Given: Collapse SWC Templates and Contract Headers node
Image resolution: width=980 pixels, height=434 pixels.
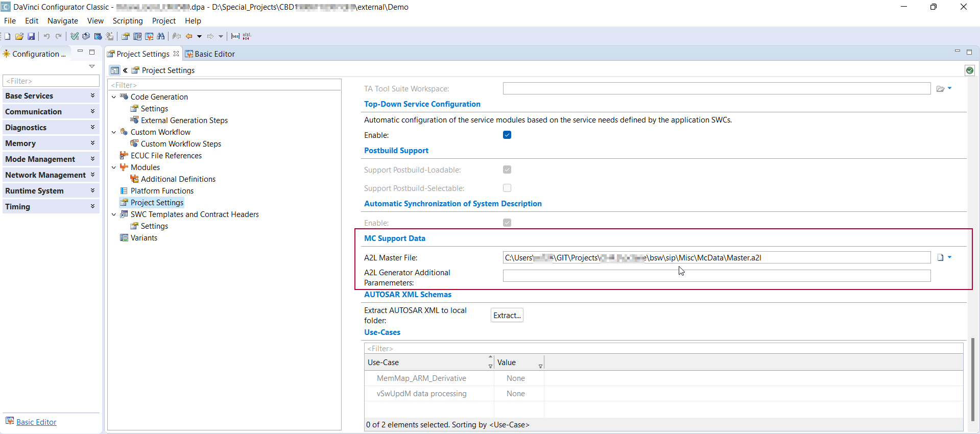Looking at the screenshot, I should point(114,214).
